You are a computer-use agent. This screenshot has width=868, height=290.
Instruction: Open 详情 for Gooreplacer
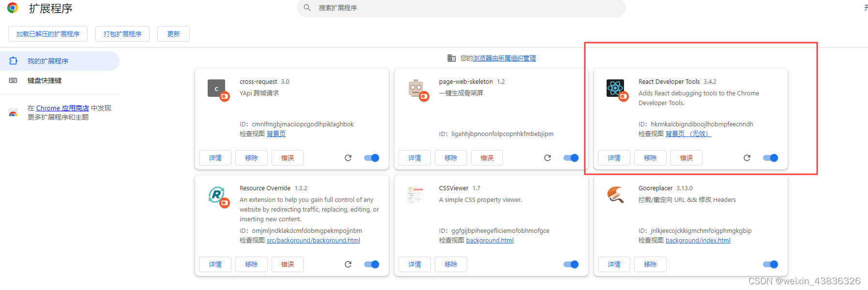coord(614,264)
